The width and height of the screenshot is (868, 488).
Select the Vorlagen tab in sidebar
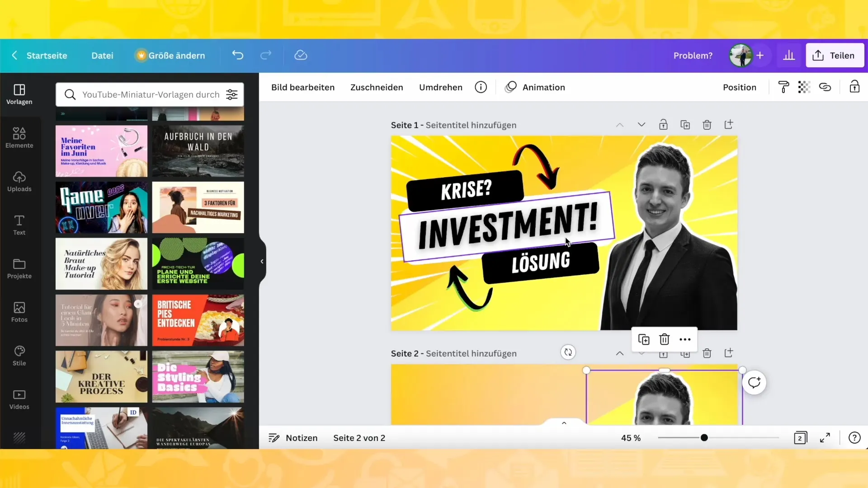[x=19, y=94]
